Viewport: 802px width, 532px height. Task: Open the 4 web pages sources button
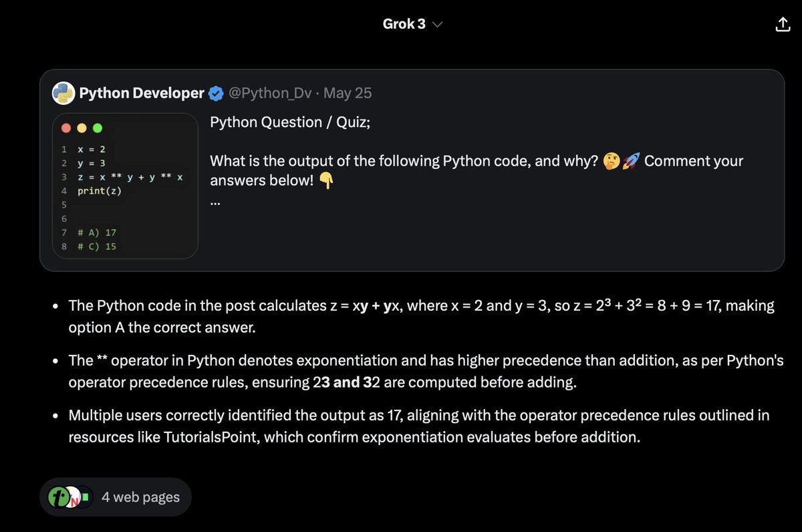click(116, 497)
